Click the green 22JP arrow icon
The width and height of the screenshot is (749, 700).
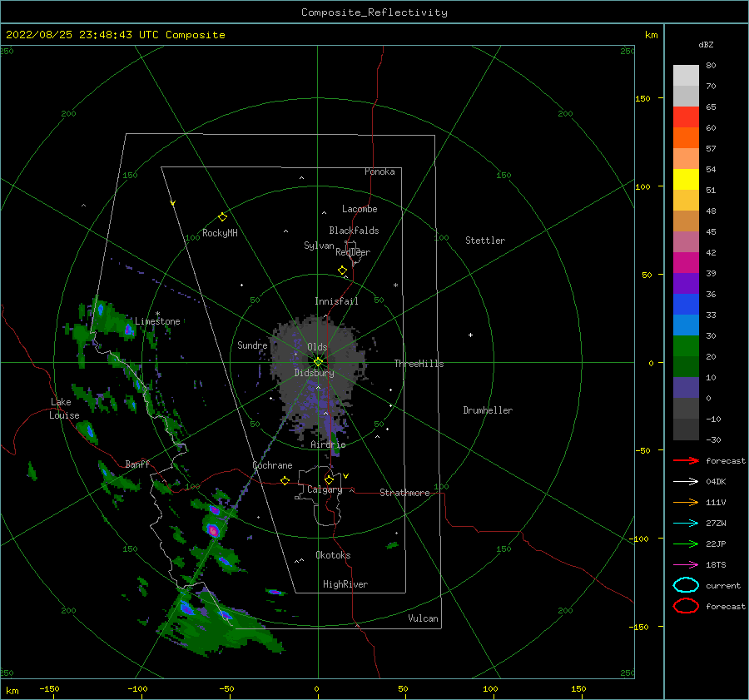click(686, 544)
